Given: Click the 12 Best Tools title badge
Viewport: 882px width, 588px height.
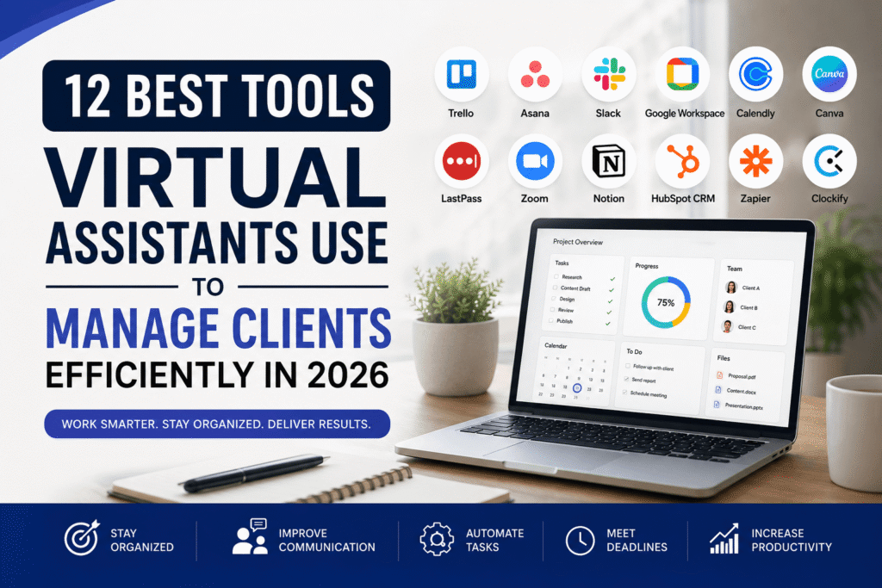Looking at the screenshot, I should click(216, 96).
